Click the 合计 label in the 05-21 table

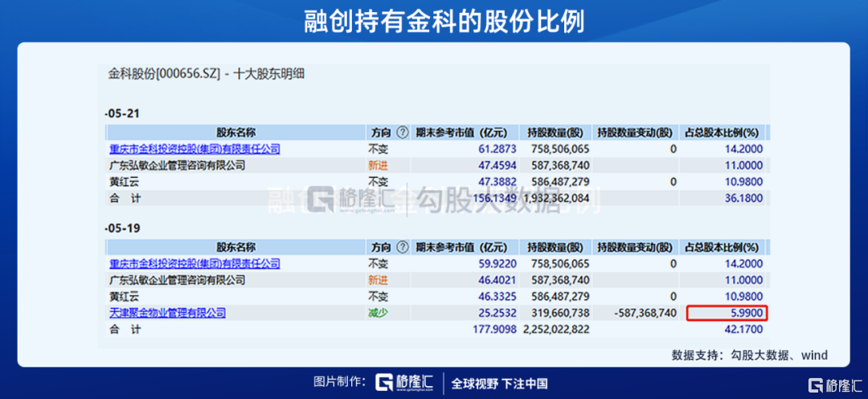pos(125,199)
